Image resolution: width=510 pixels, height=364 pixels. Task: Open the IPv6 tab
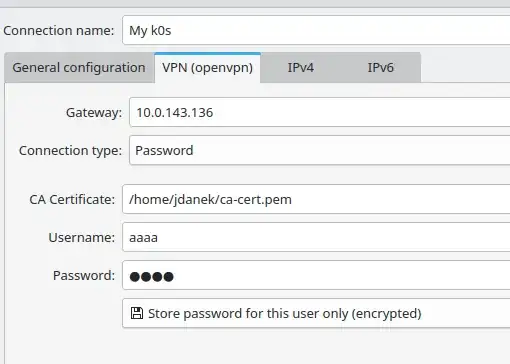click(x=380, y=68)
